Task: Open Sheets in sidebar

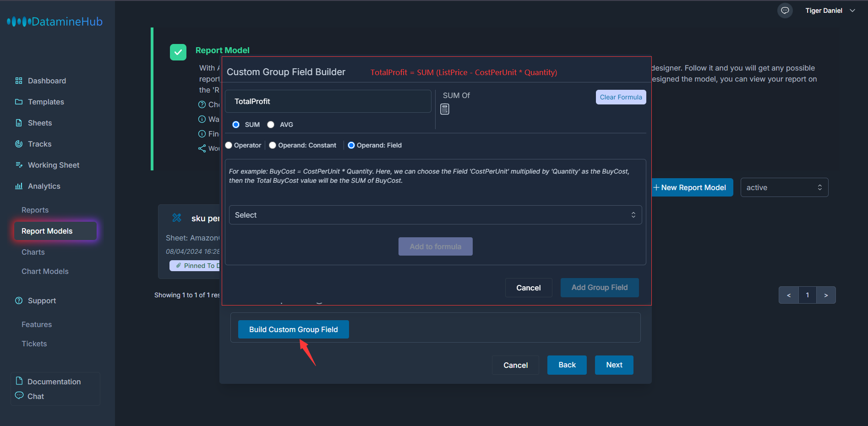Action: [x=40, y=123]
